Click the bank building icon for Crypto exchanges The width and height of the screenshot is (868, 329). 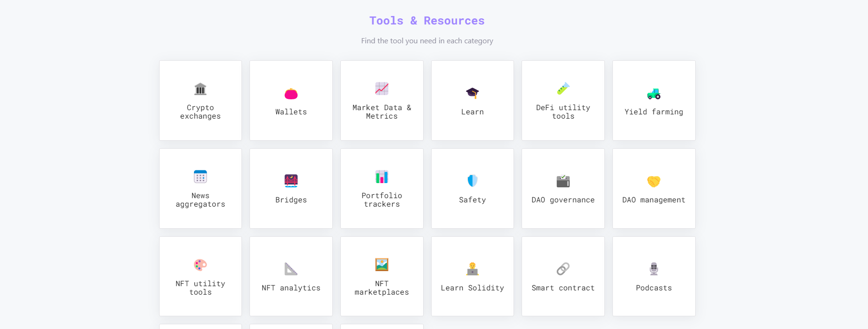200,89
